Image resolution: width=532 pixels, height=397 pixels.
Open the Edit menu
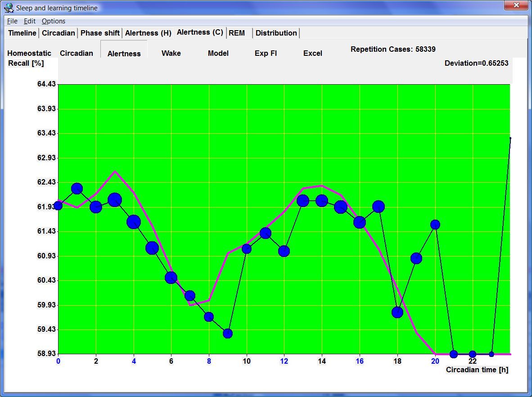tap(30, 21)
